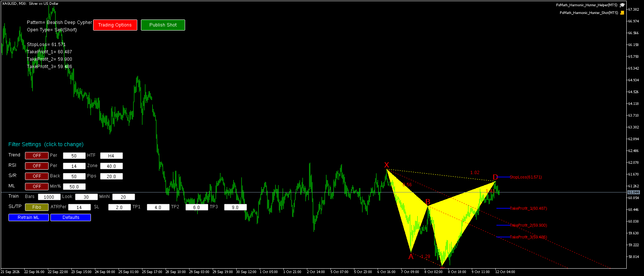Screen dimensions: 644x276
Task: Click the pattern point X label
Action: (x=386, y=165)
